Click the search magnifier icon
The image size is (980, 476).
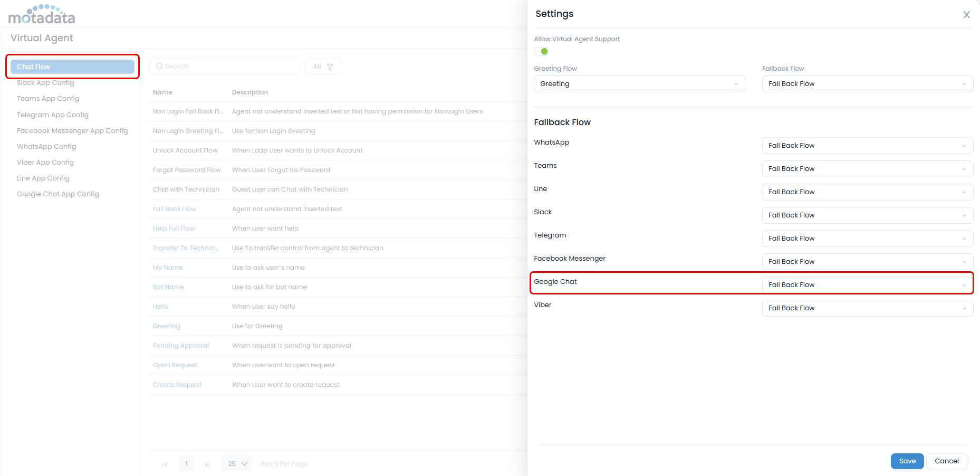[x=160, y=66]
